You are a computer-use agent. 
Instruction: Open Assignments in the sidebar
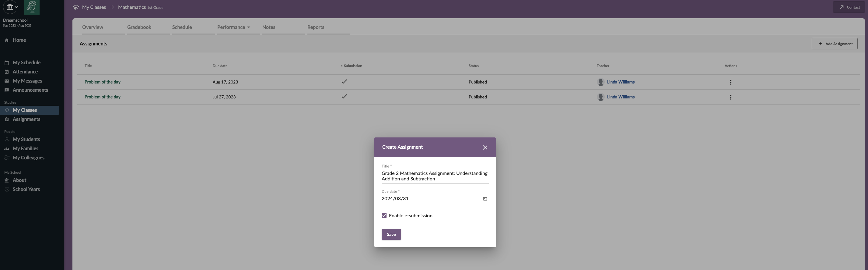pos(26,119)
